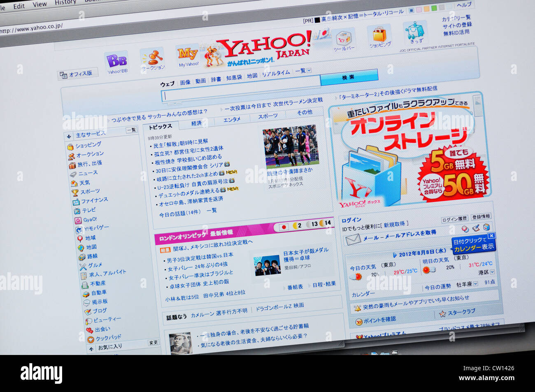This screenshot has width=535, height=392.
Task: Open the Edit browser menu
Action: tap(19, 6)
